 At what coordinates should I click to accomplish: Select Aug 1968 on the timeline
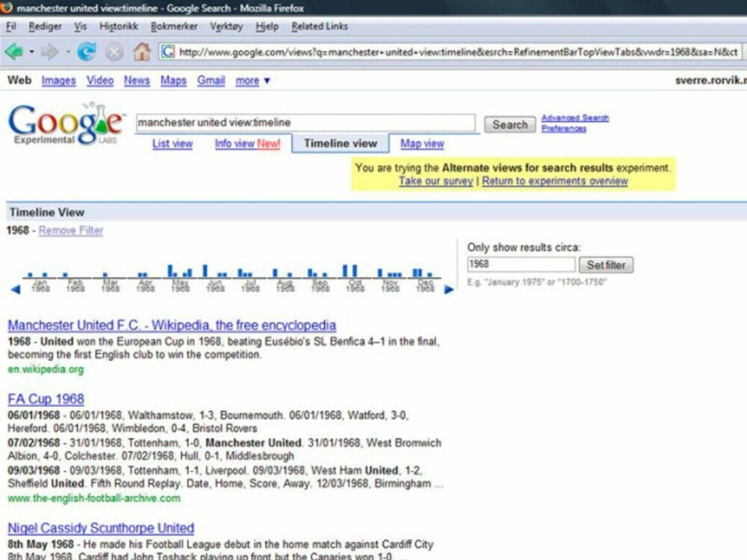coord(285,285)
